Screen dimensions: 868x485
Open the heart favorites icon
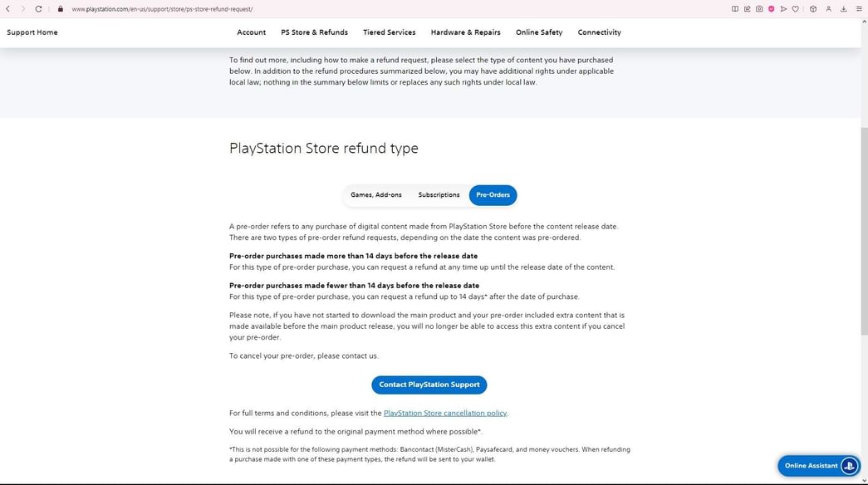tap(795, 8)
